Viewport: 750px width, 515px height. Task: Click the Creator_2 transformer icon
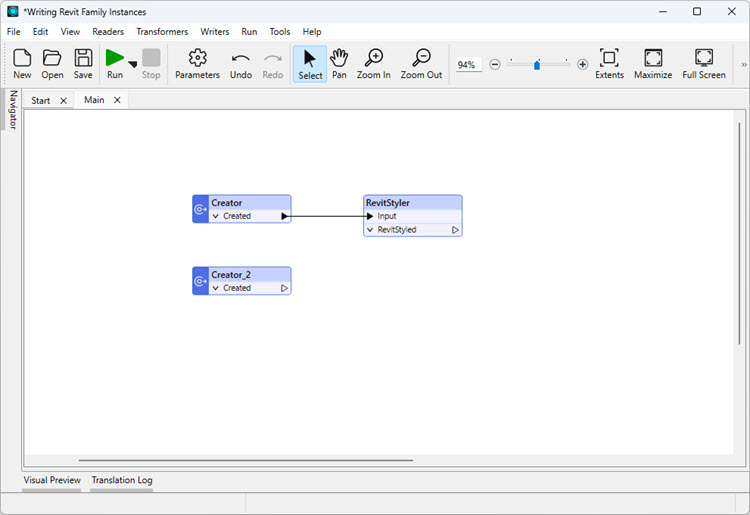[200, 281]
